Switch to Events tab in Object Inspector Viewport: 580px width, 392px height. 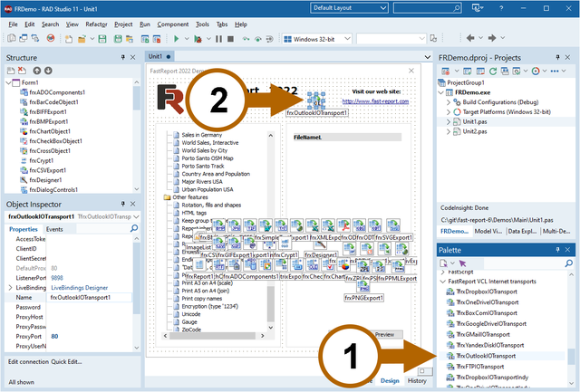click(54, 229)
